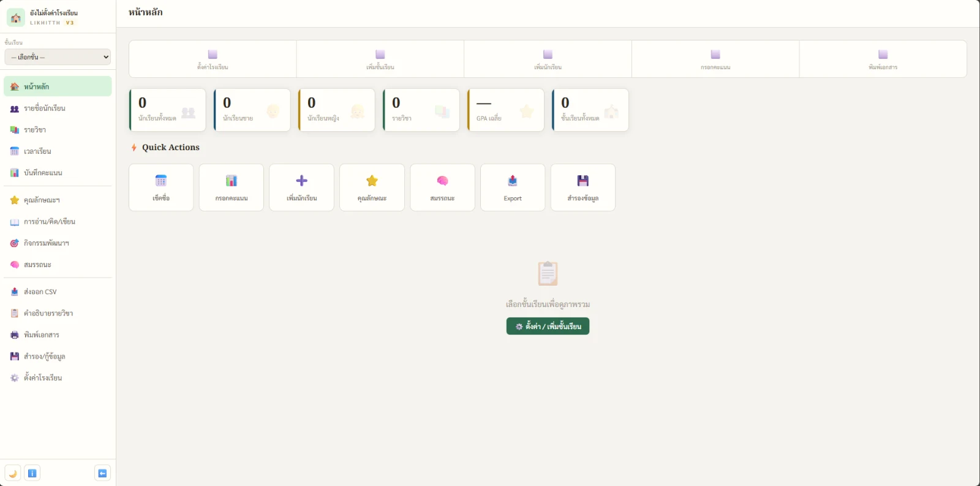Click the info icon in sidebar footer

tap(32, 473)
